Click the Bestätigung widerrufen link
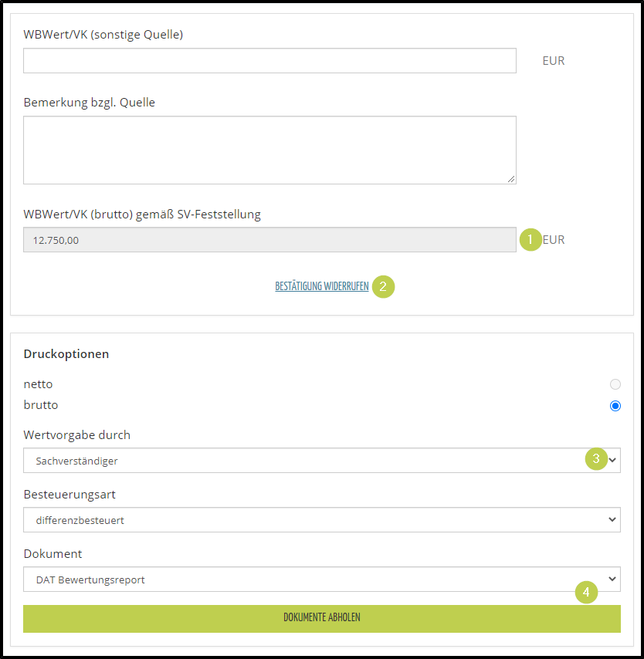 click(321, 287)
